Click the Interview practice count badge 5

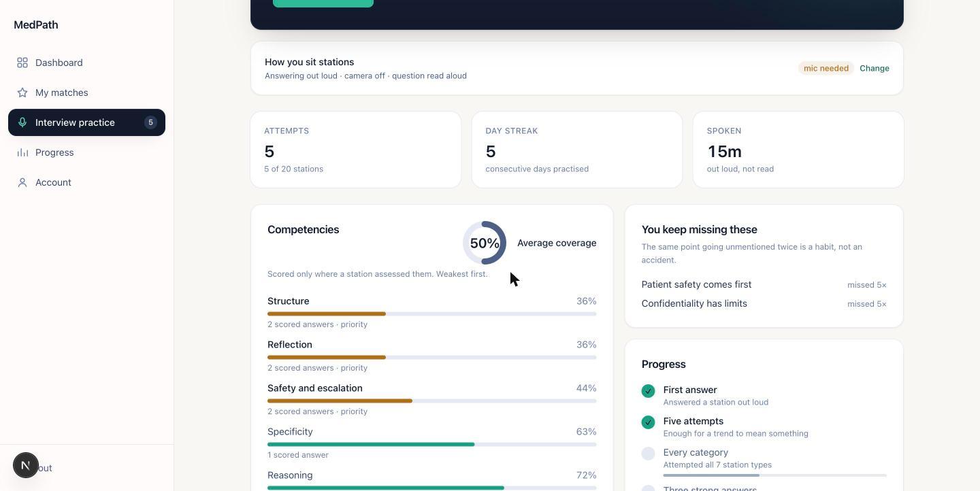pyautogui.click(x=150, y=122)
